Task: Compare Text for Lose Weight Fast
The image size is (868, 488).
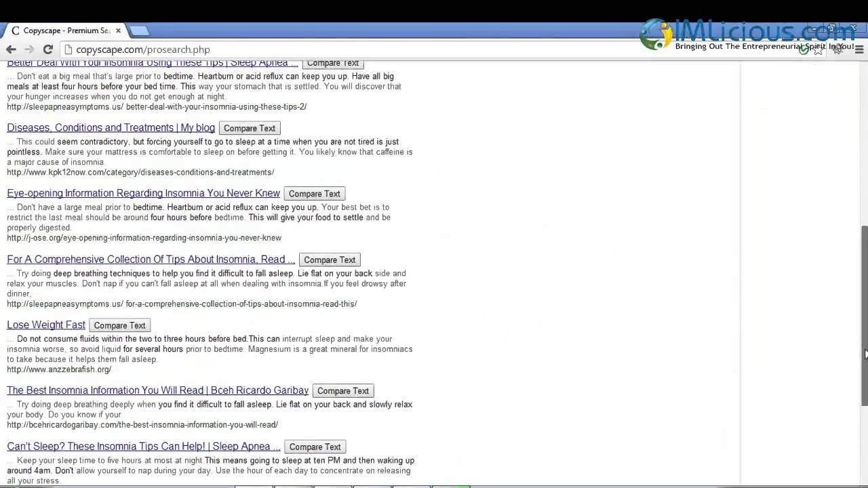Action: pos(119,325)
